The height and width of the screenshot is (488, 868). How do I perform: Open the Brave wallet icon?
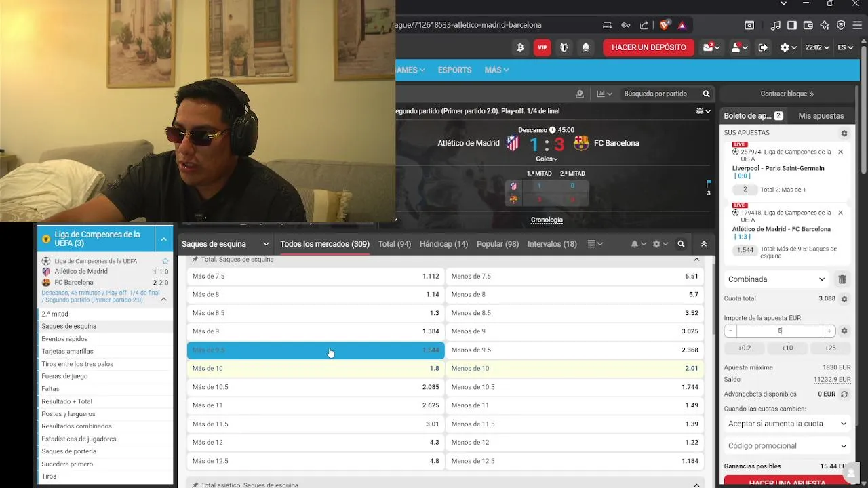pyautogui.click(x=808, y=25)
